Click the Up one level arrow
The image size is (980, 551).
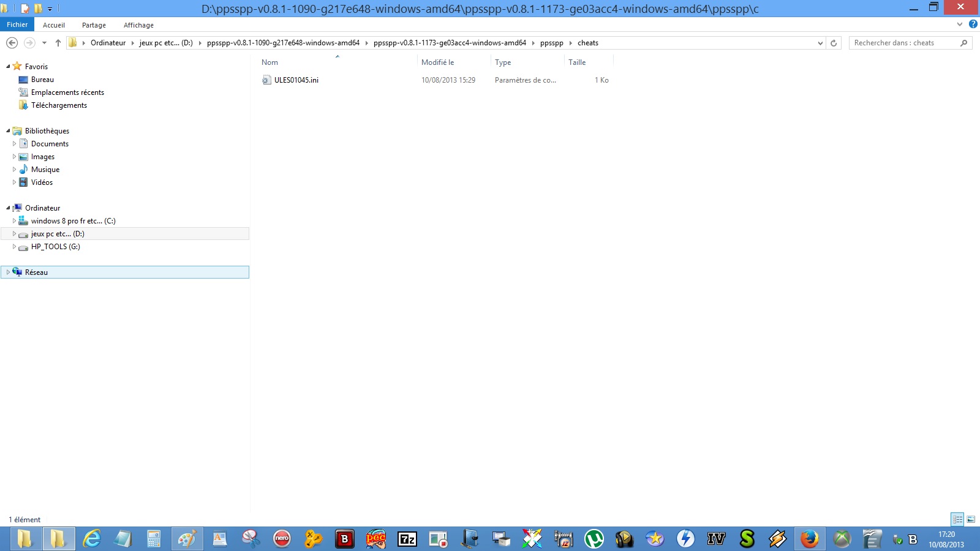58,43
